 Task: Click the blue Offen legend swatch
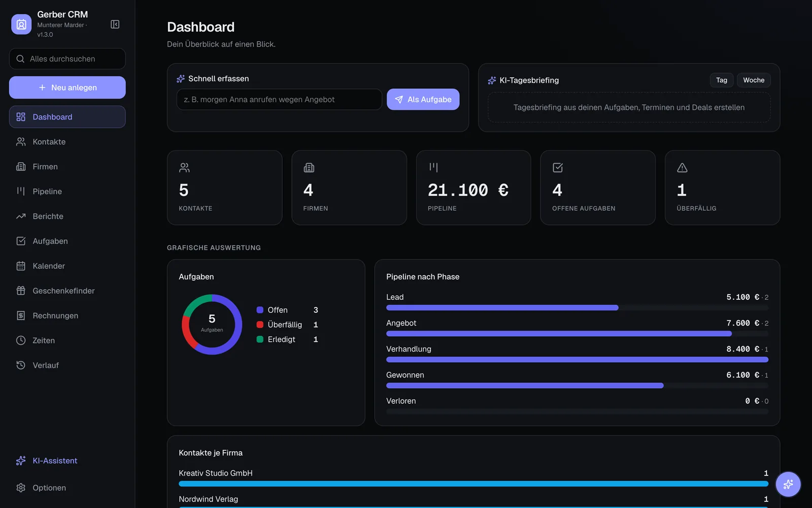pos(260,310)
